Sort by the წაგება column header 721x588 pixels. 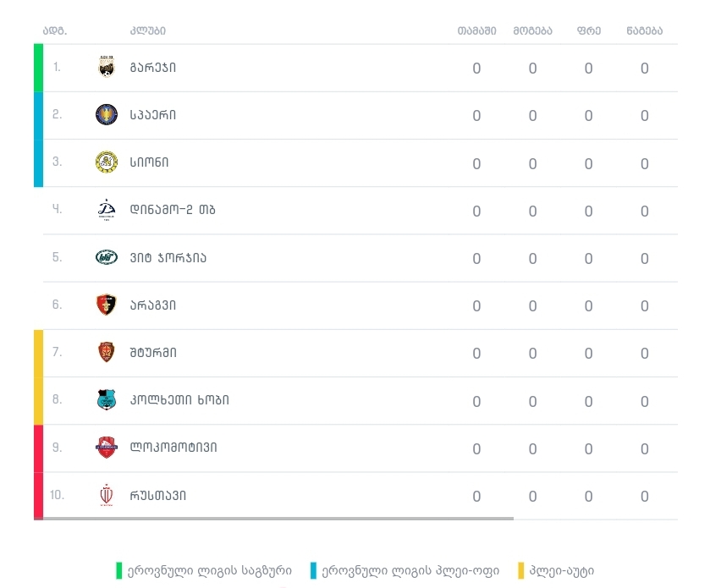(645, 31)
